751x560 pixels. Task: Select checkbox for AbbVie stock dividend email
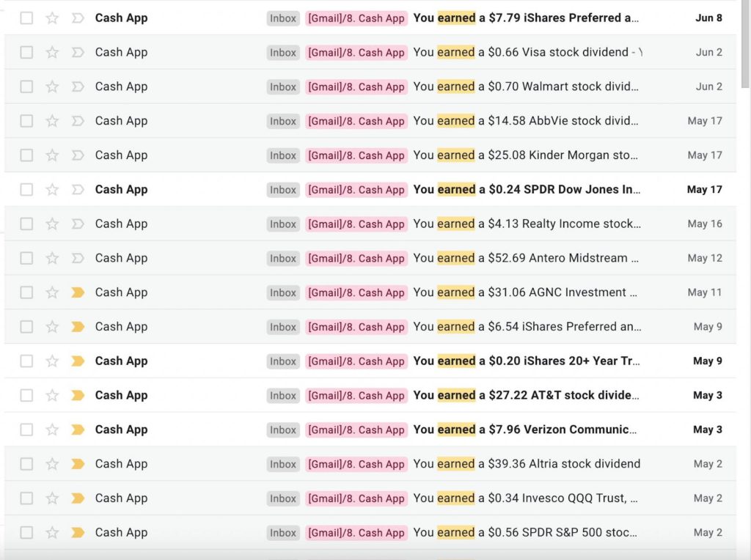click(x=26, y=121)
